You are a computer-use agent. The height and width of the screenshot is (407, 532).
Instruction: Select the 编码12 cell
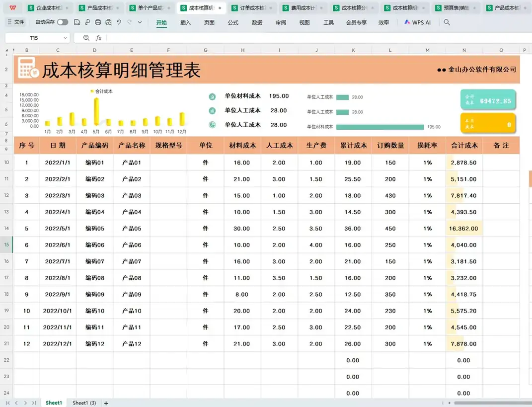(x=95, y=343)
